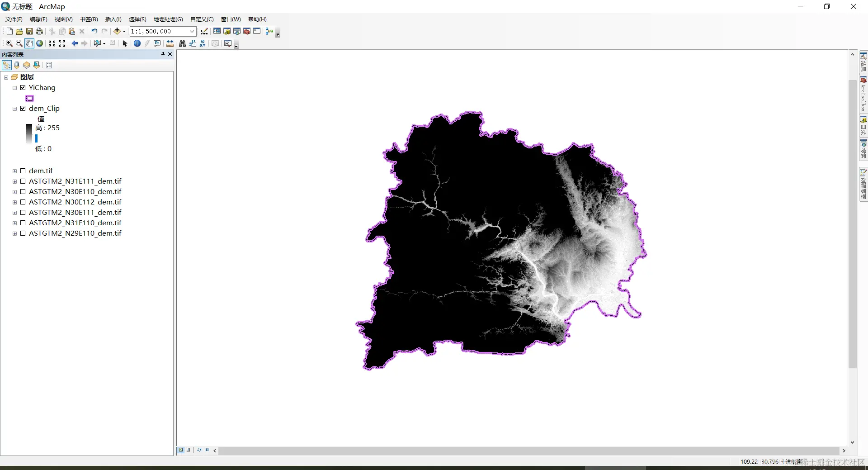868x470 pixels.
Task: Switch contents list to List By Source
Action: point(17,65)
